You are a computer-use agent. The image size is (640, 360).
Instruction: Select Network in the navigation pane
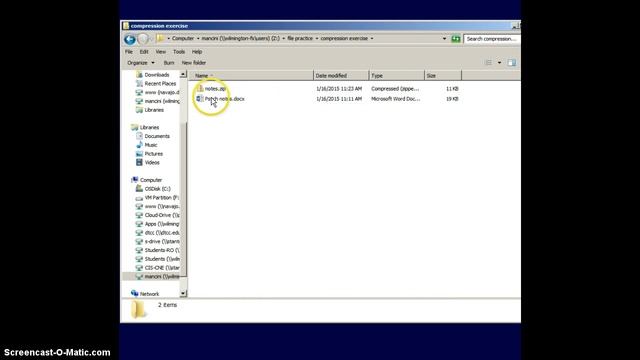(x=149, y=294)
